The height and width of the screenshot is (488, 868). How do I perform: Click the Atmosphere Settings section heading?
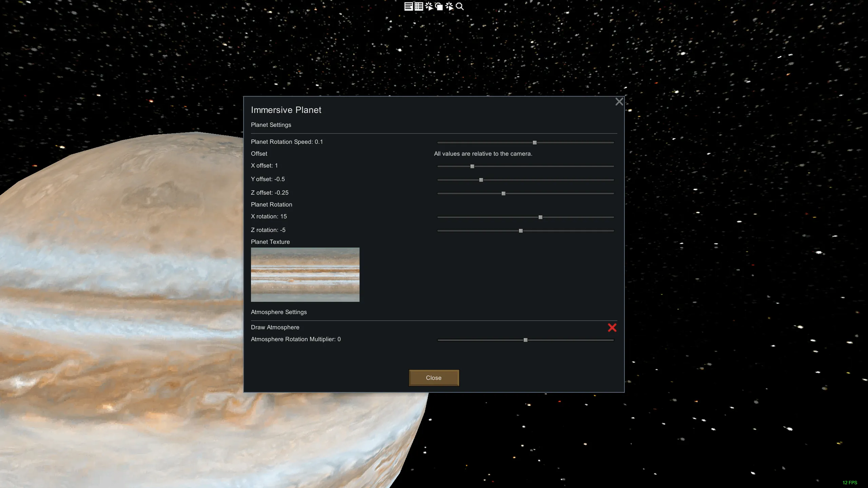click(278, 312)
